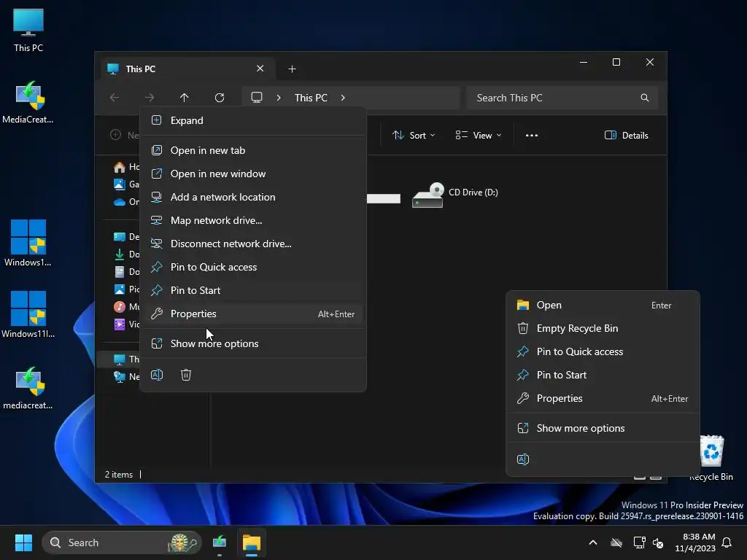
Task: Show hidden tray icons chevron
Action: [593, 542]
